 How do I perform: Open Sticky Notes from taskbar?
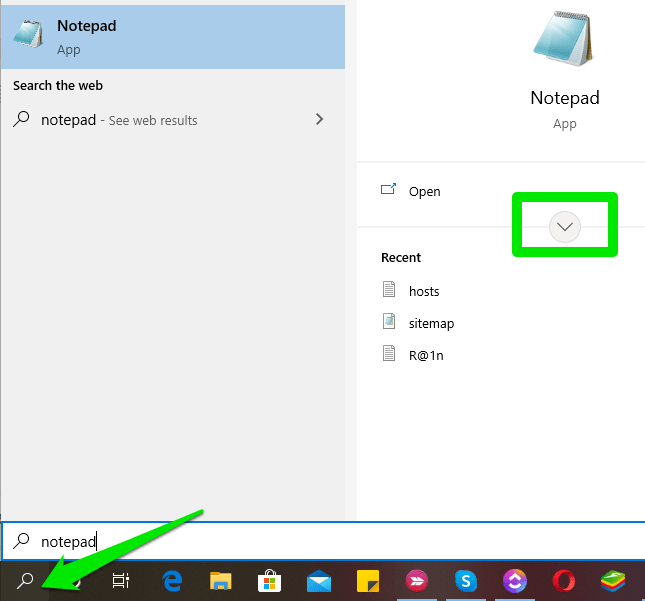(x=368, y=581)
